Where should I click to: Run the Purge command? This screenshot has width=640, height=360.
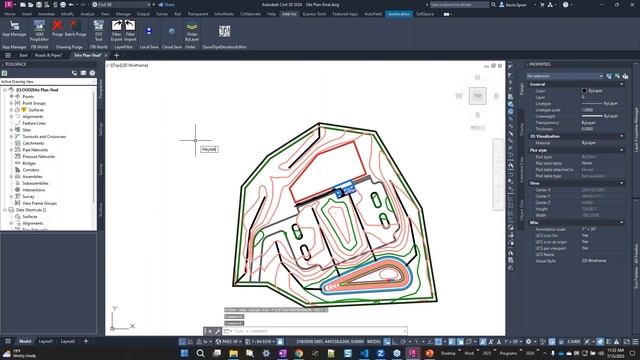coord(58,29)
